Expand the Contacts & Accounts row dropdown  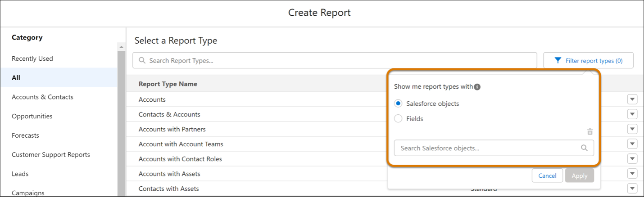click(632, 114)
